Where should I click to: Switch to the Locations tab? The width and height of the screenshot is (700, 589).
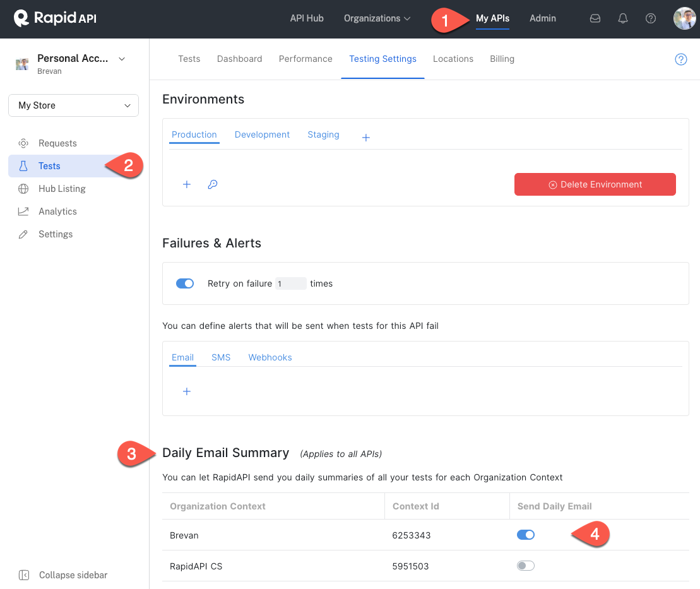[453, 59]
